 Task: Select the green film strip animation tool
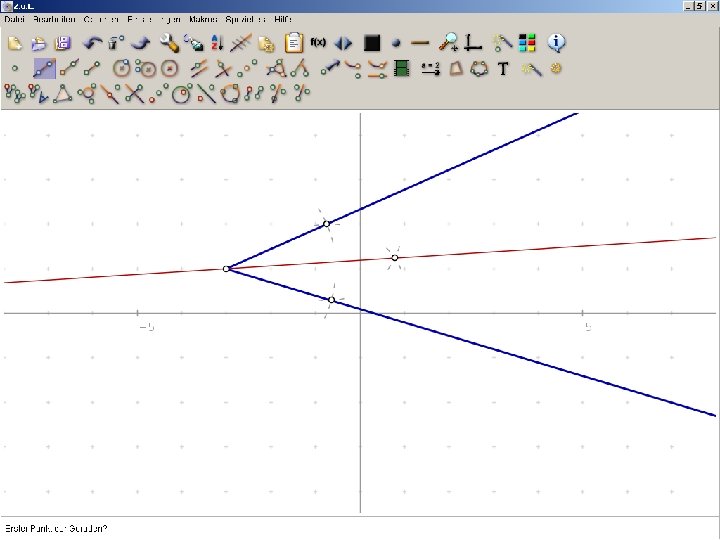402,68
